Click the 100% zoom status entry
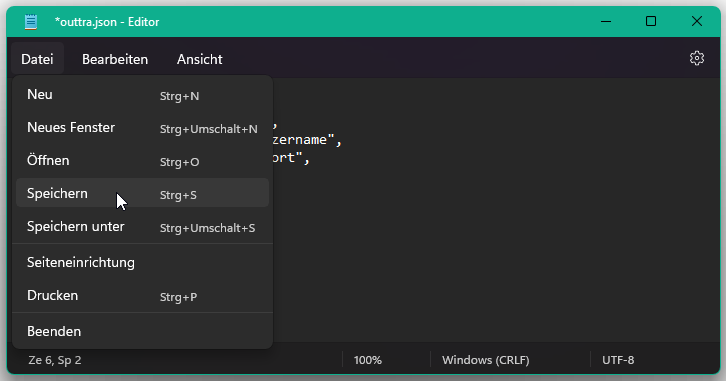The image size is (726, 381). point(368,360)
